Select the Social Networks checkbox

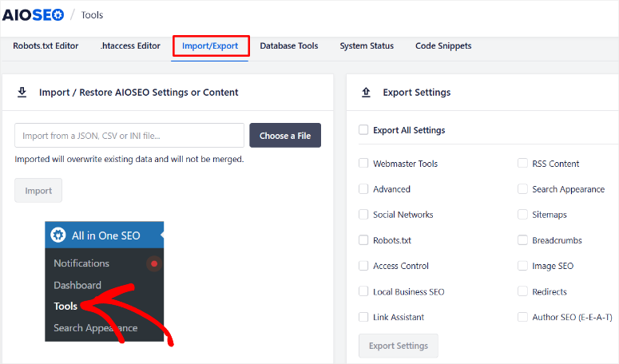363,215
